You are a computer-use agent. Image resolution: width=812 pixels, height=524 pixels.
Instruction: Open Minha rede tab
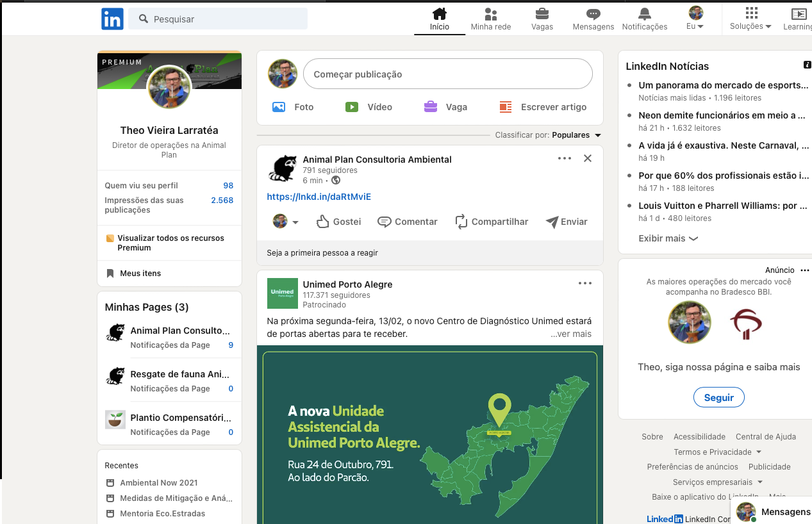pos(491,19)
